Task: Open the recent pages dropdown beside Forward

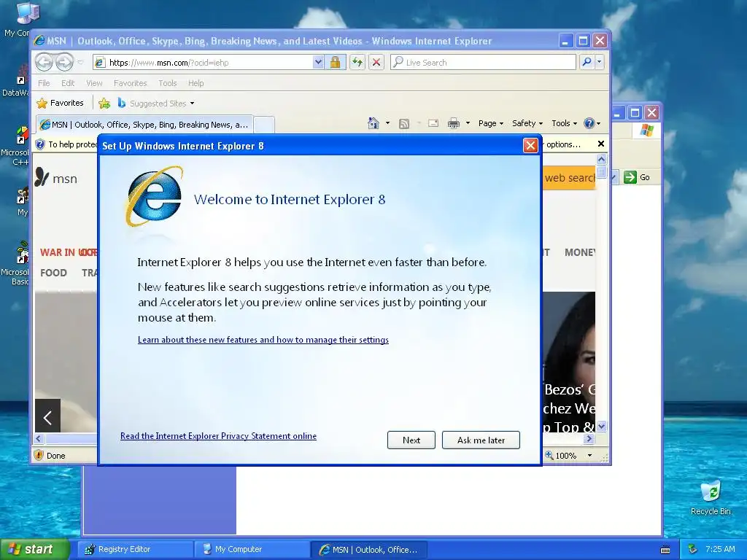Action: [80, 63]
